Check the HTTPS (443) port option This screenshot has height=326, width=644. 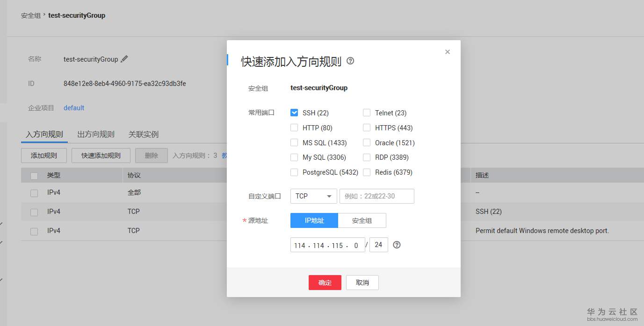coord(367,128)
